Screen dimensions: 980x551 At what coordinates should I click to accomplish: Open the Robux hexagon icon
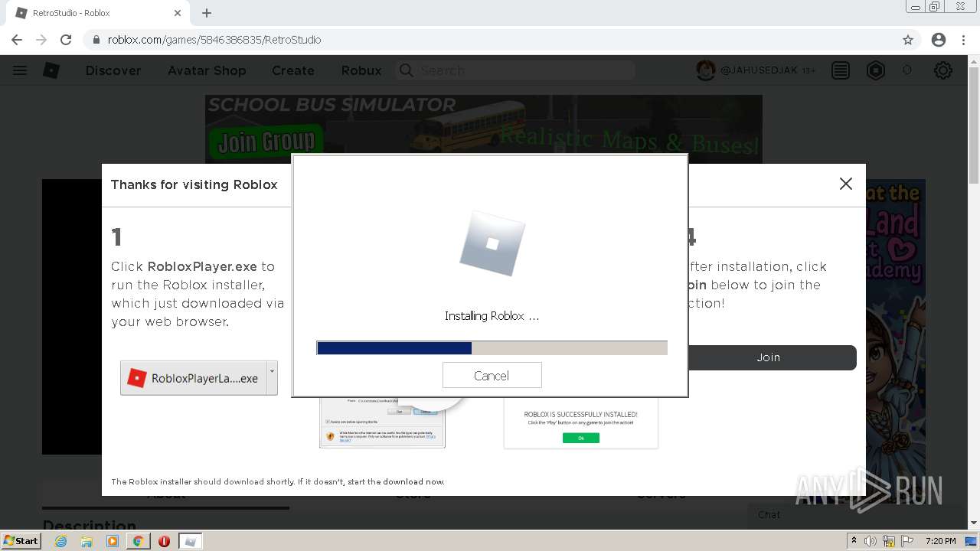point(876,70)
